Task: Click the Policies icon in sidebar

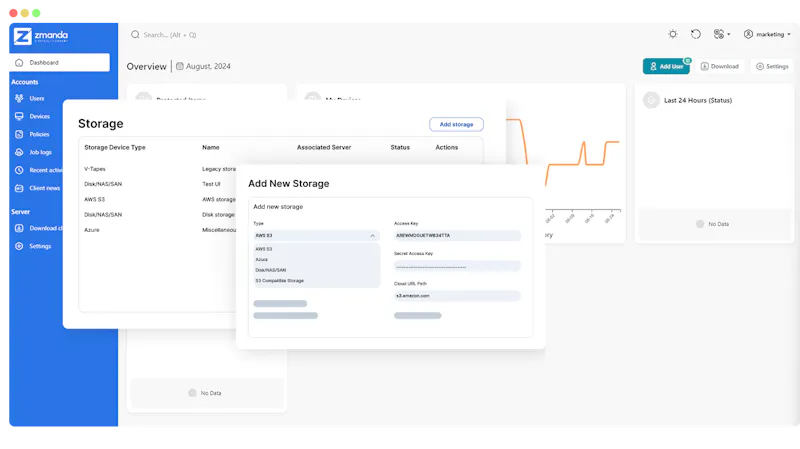Action: 19,134
